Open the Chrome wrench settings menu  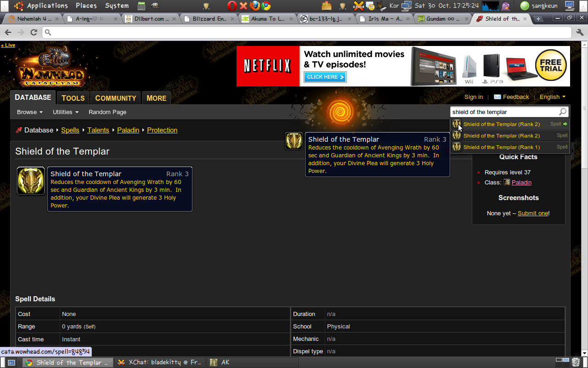pos(579,32)
